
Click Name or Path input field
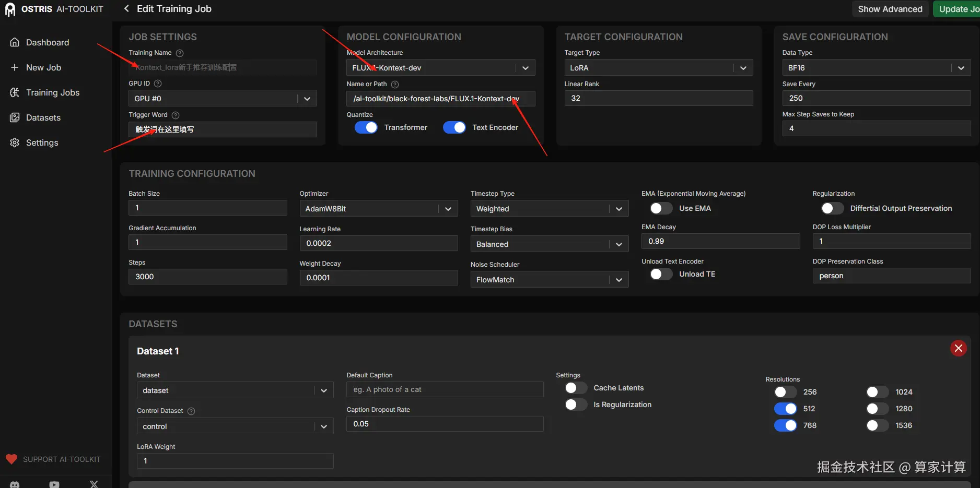click(x=440, y=99)
